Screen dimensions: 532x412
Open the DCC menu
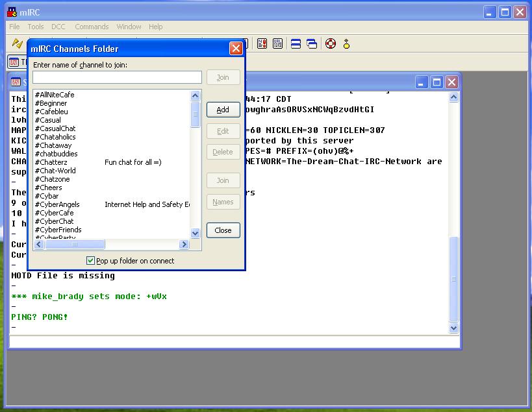pyautogui.click(x=58, y=27)
